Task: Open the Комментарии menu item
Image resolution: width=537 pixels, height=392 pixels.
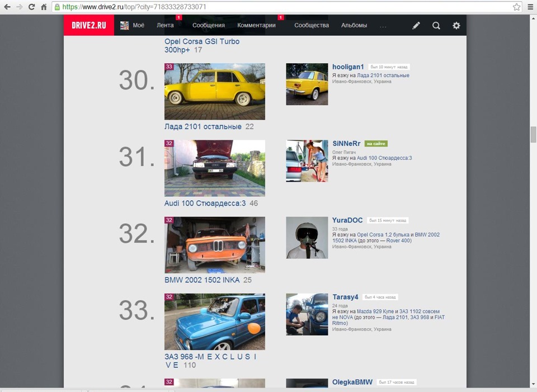Action: (257, 25)
